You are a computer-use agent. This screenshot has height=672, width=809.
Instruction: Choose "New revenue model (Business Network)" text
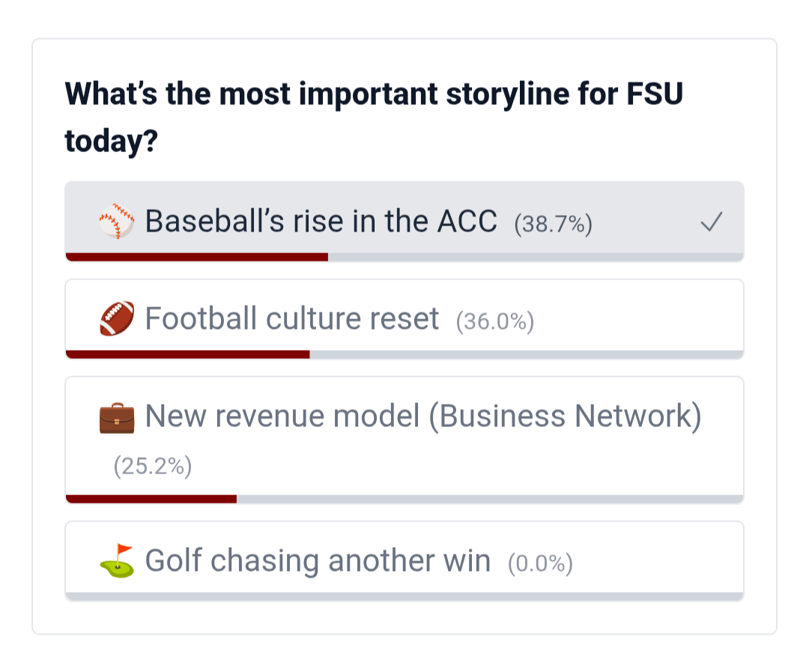[x=422, y=417]
